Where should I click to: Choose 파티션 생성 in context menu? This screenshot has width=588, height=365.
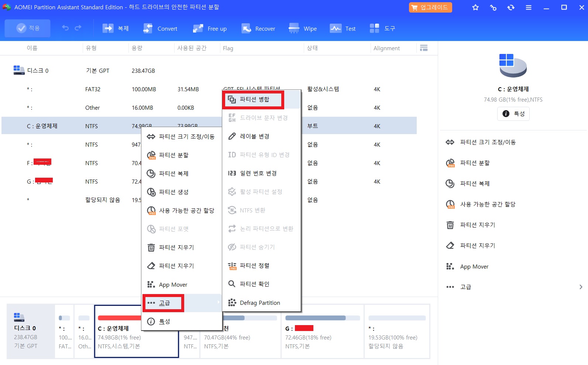[x=182, y=192]
